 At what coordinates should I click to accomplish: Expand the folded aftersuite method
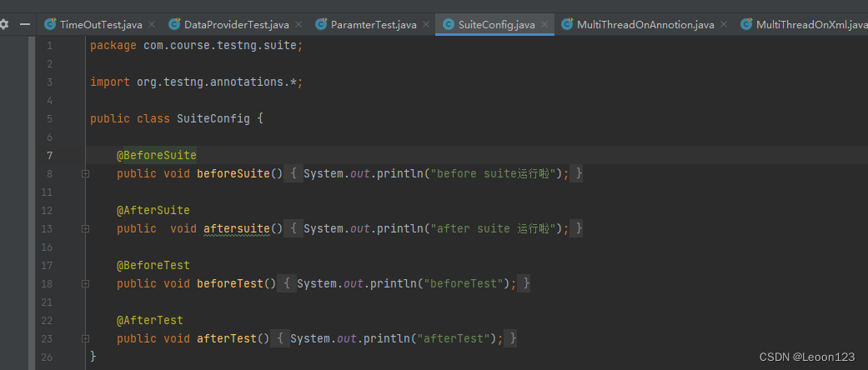pos(85,228)
